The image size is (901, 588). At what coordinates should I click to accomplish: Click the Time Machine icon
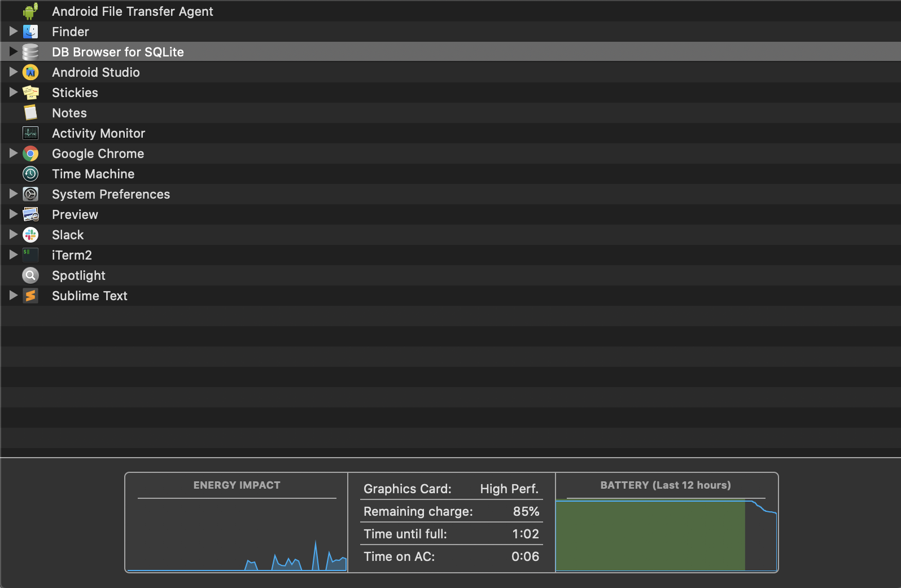[30, 174]
